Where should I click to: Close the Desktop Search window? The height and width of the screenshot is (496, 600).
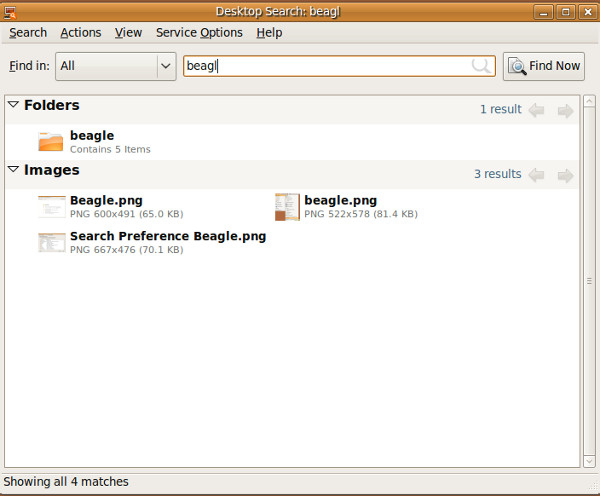[x=588, y=12]
